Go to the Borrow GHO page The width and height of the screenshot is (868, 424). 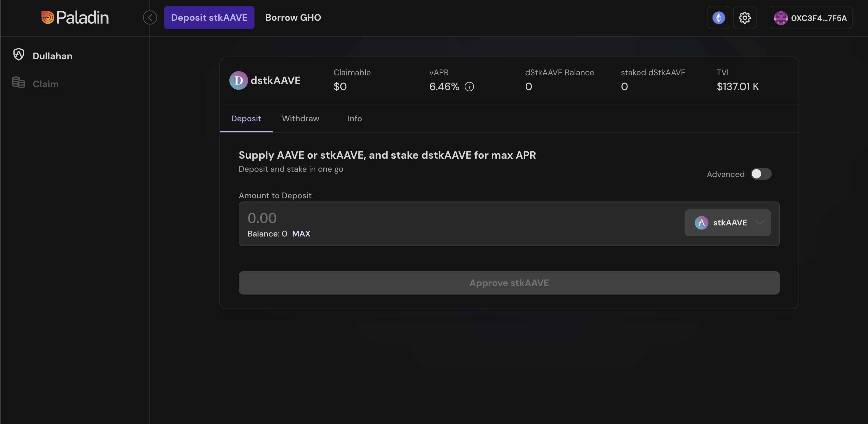point(293,17)
